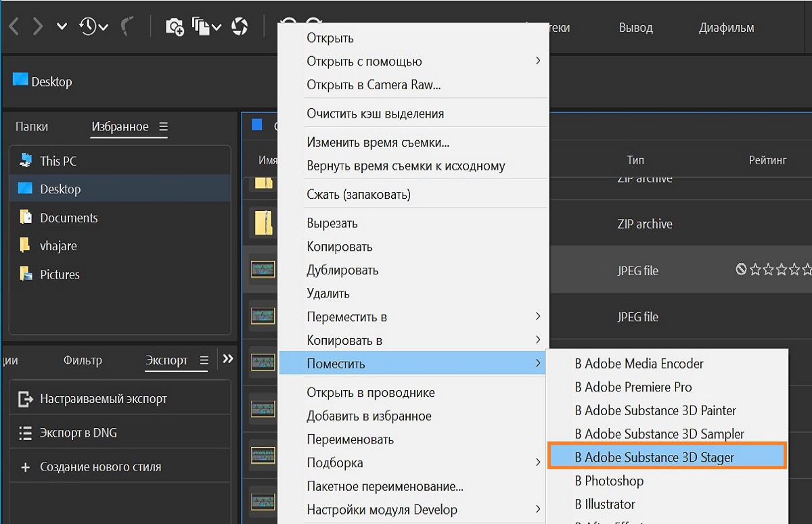Choose Изменить время съемки

pos(412,143)
